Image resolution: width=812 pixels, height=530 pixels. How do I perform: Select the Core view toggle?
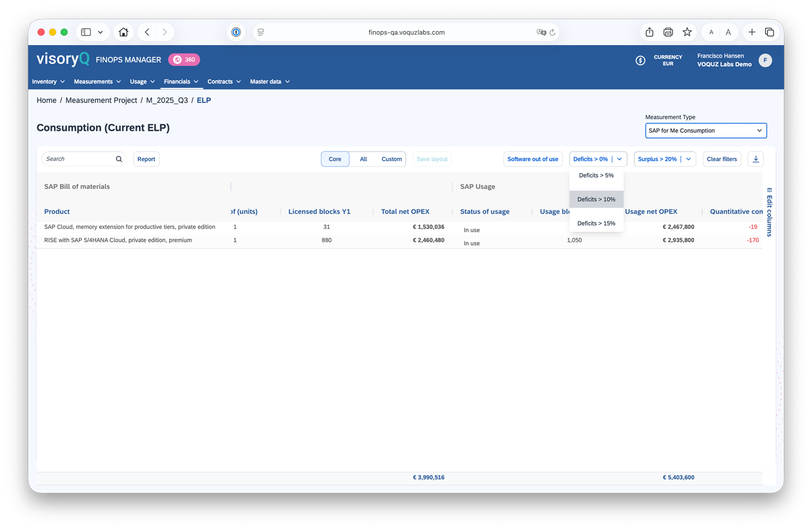point(335,159)
